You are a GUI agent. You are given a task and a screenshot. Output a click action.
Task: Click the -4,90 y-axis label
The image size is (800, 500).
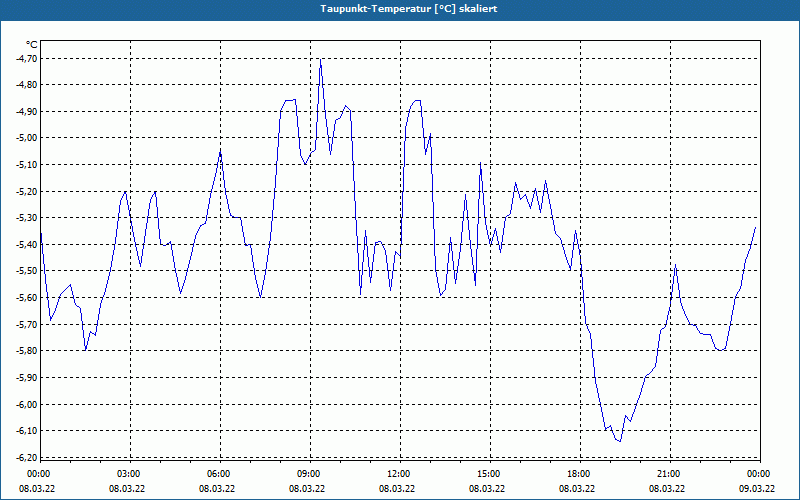(x=27, y=111)
